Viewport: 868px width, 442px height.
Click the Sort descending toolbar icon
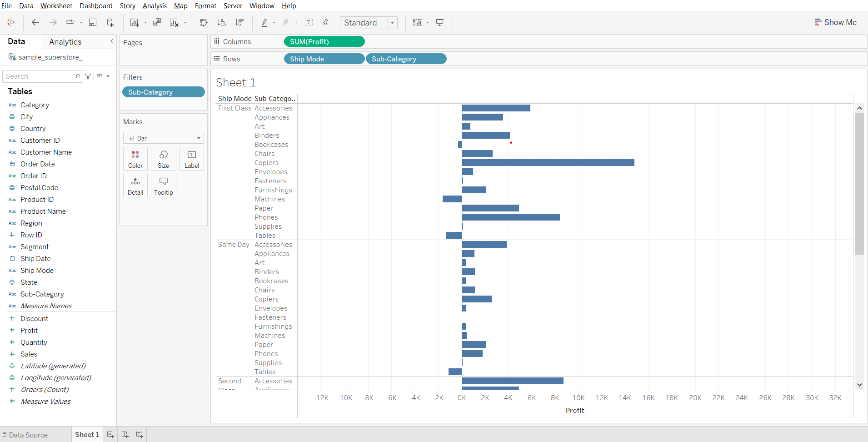click(x=239, y=22)
